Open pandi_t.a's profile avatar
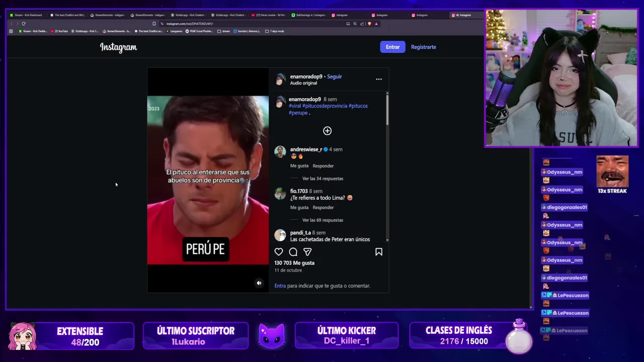The width and height of the screenshot is (644, 362). point(280,235)
